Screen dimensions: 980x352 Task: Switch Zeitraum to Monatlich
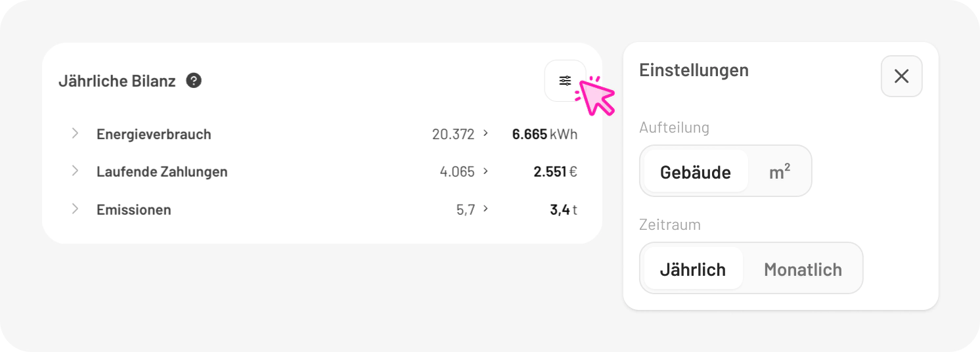pos(803,269)
